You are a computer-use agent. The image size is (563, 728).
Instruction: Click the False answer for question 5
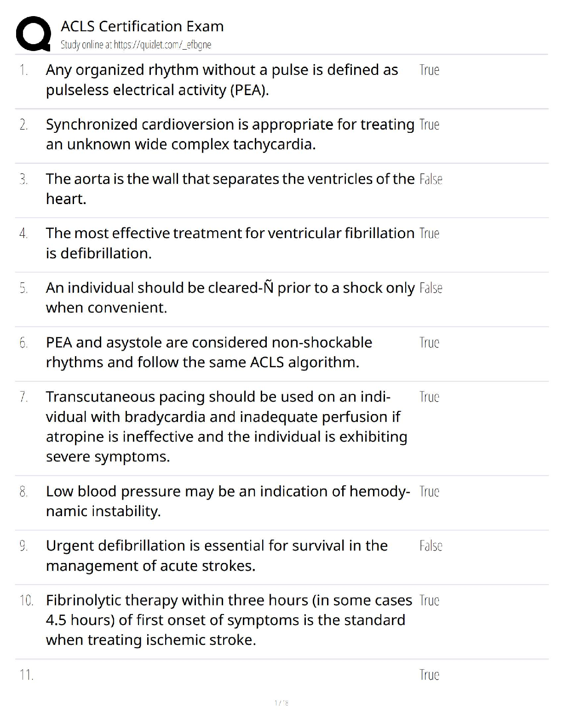[x=431, y=288]
